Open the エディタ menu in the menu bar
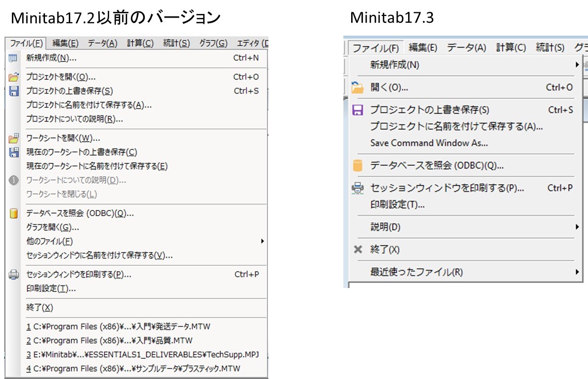 [x=252, y=43]
